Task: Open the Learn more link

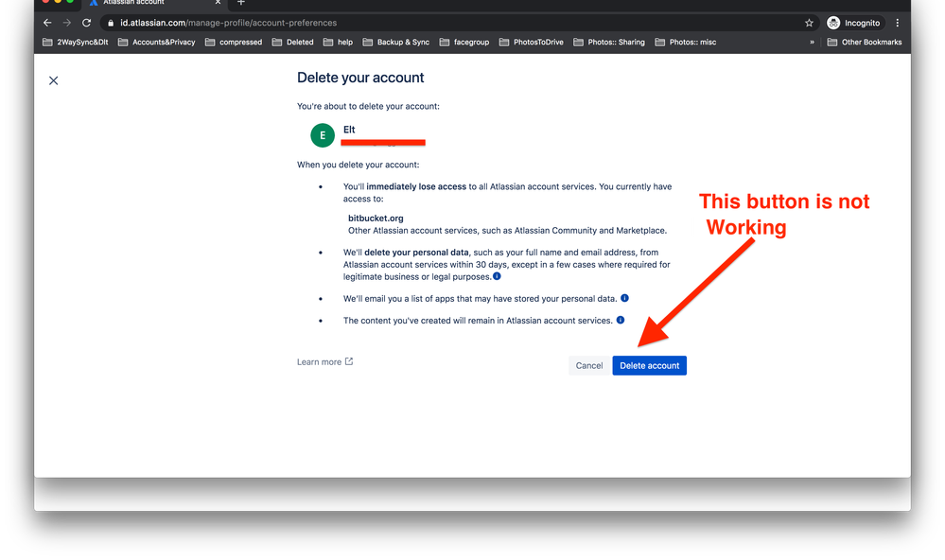Action: [x=324, y=361]
